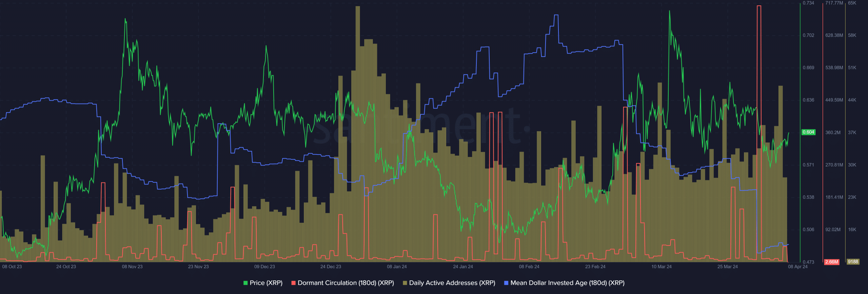868x294 pixels.
Task: Click the olive Daily Active Addresses legend swatch
Action: point(405,283)
